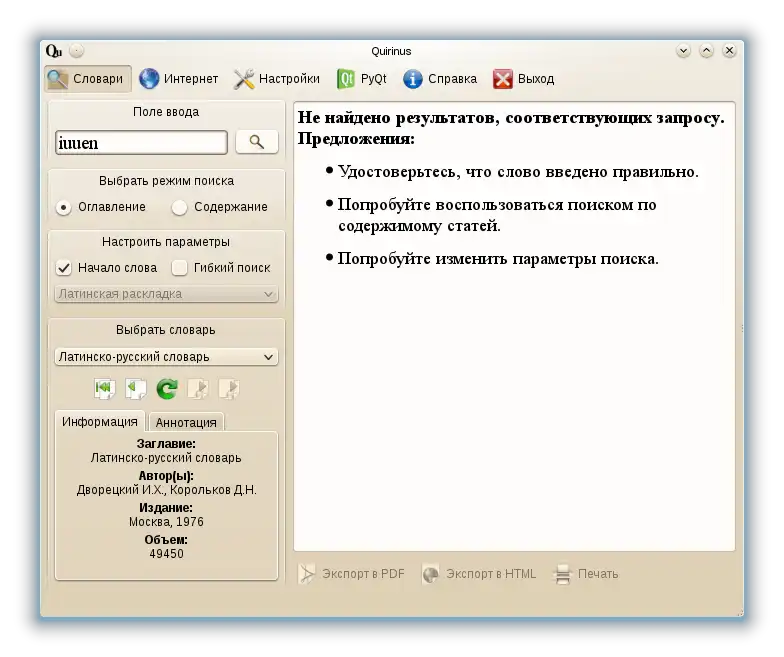This screenshot has height=657, width=784.
Task: Open Настройки settings
Action: tap(276, 79)
